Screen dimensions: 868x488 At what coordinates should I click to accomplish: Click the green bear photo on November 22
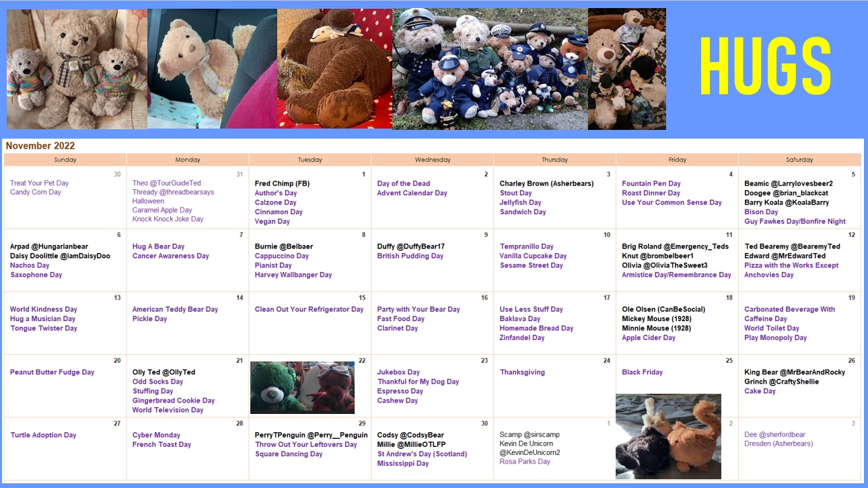(302, 387)
